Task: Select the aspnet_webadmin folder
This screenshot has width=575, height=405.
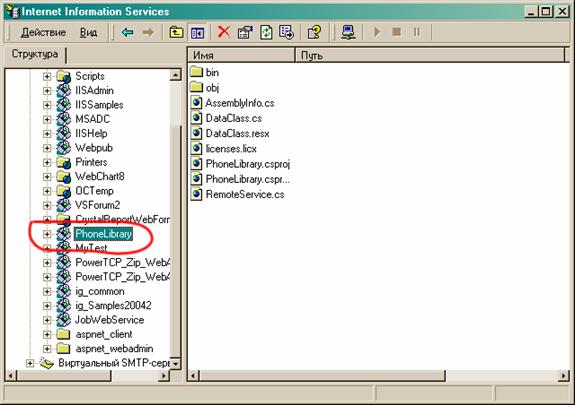Action: 114,349
